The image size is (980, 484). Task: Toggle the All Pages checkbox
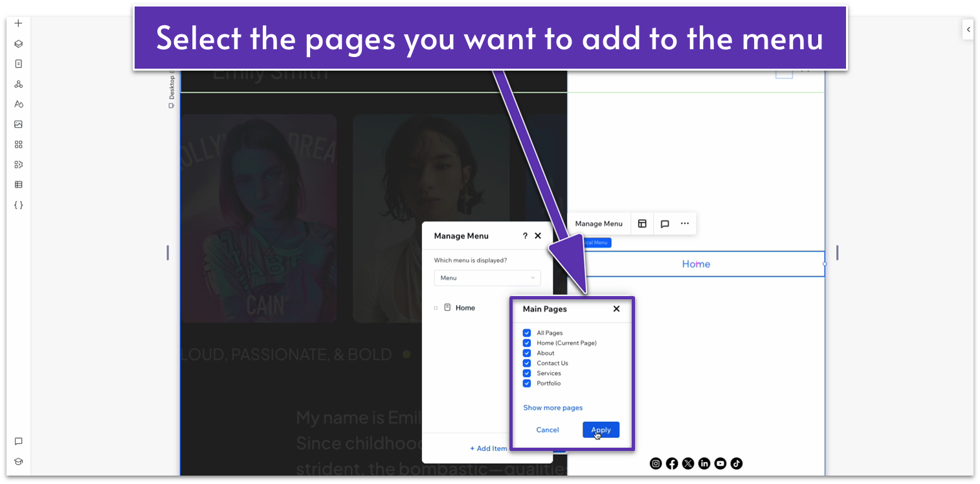click(527, 333)
